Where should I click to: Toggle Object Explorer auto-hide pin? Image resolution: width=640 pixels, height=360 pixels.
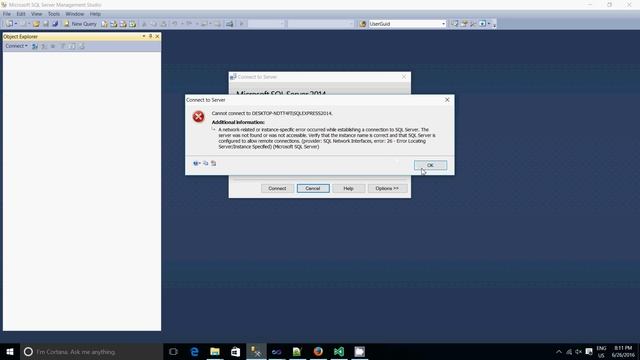[x=151, y=36]
